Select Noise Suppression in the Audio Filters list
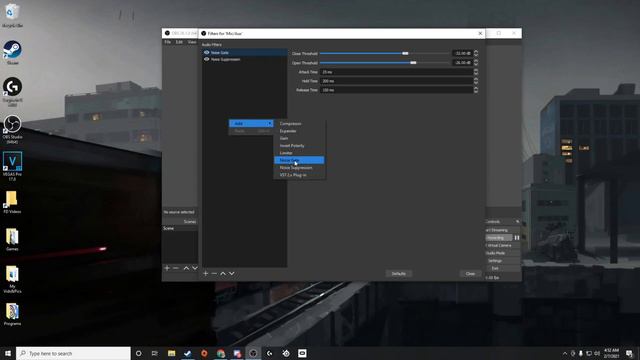The width and height of the screenshot is (640, 360). pyautogui.click(x=244, y=59)
